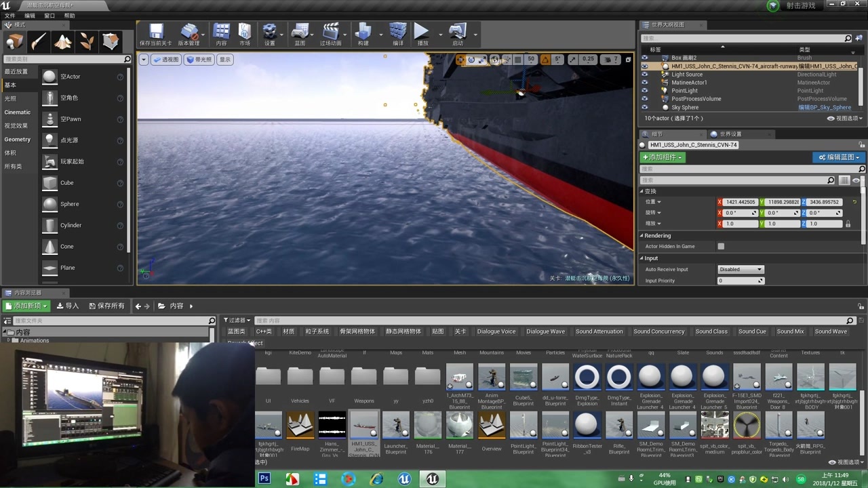Apply the Dialogue Wave filter
Viewport: 868px width, 488px height.
(x=545, y=331)
